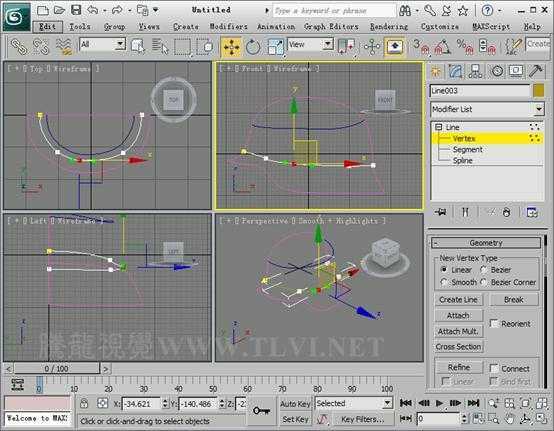Enable the Connect checkbox beside Refine

pyautogui.click(x=494, y=368)
